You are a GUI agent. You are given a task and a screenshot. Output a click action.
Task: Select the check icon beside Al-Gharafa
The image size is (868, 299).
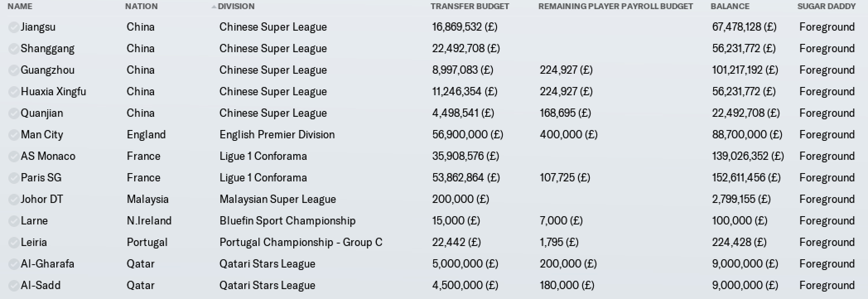click(14, 264)
